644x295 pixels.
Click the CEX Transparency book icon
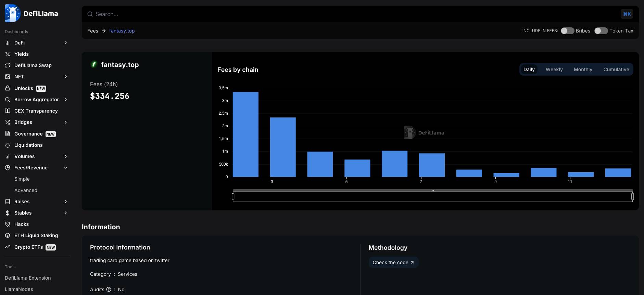pos(8,111)
